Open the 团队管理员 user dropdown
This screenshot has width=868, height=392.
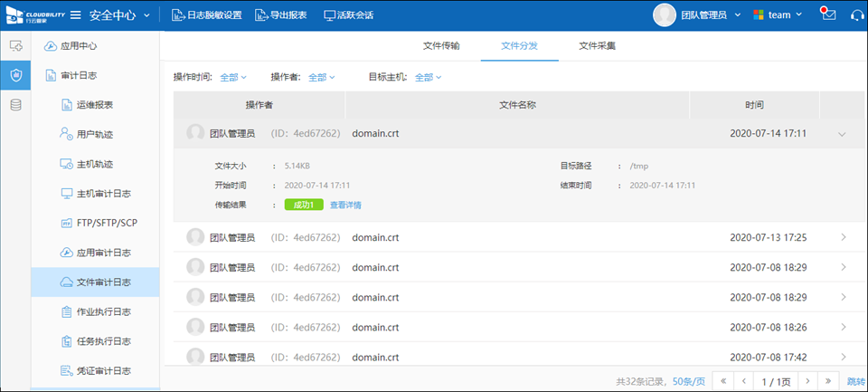(x=710, y=15)
